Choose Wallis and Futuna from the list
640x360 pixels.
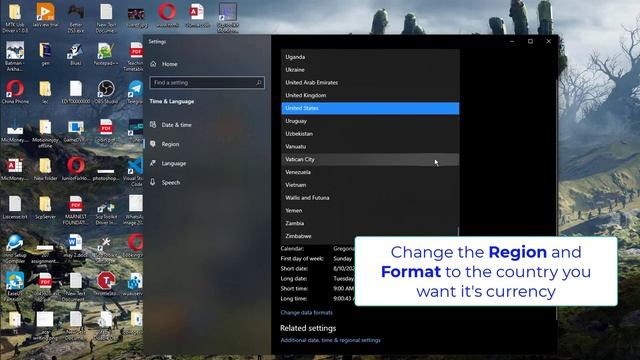[370, 198]
